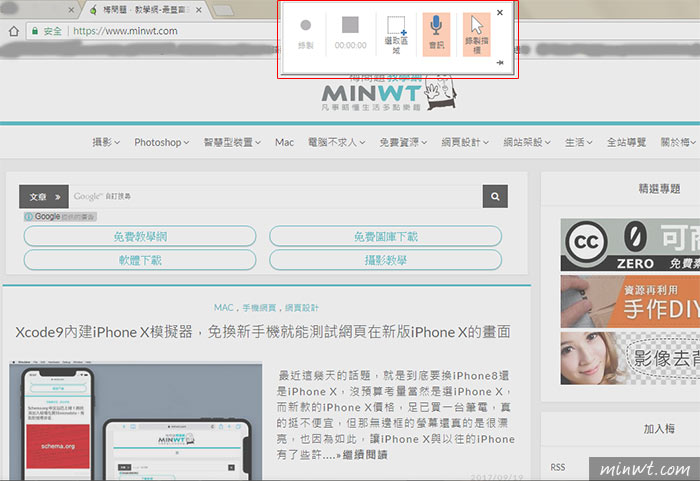Open the MINWT site logo
This screenshot has height=481, width=700.
tap(388, 92)
